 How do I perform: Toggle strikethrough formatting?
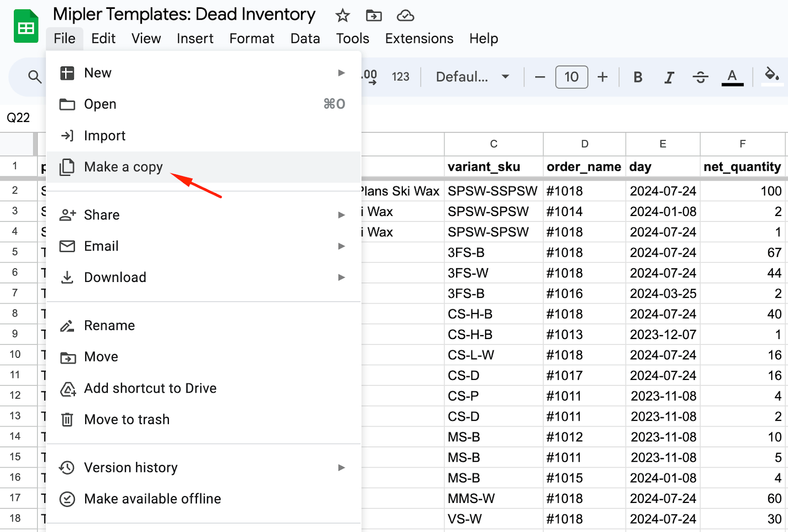tap(700, 77)
